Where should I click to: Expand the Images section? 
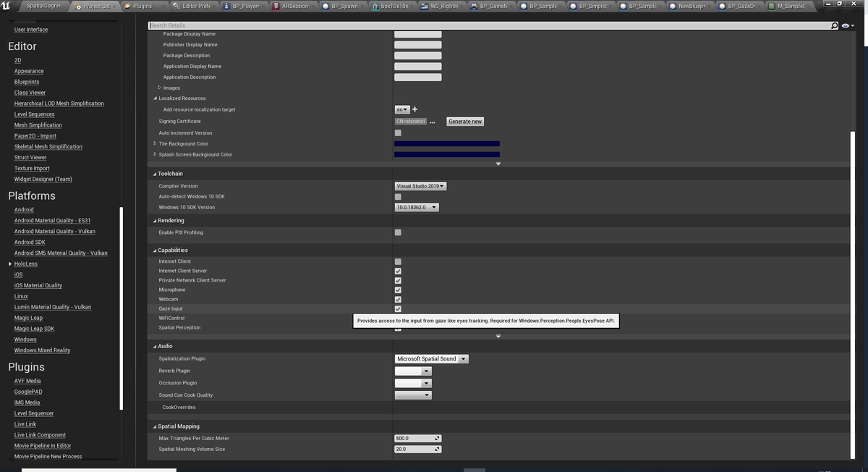coord(160,88)
